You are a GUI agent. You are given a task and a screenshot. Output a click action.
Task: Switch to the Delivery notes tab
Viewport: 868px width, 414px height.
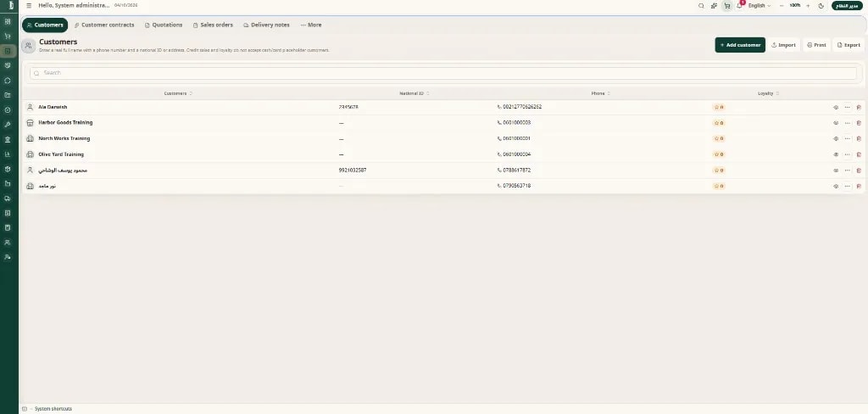[266, 25]
